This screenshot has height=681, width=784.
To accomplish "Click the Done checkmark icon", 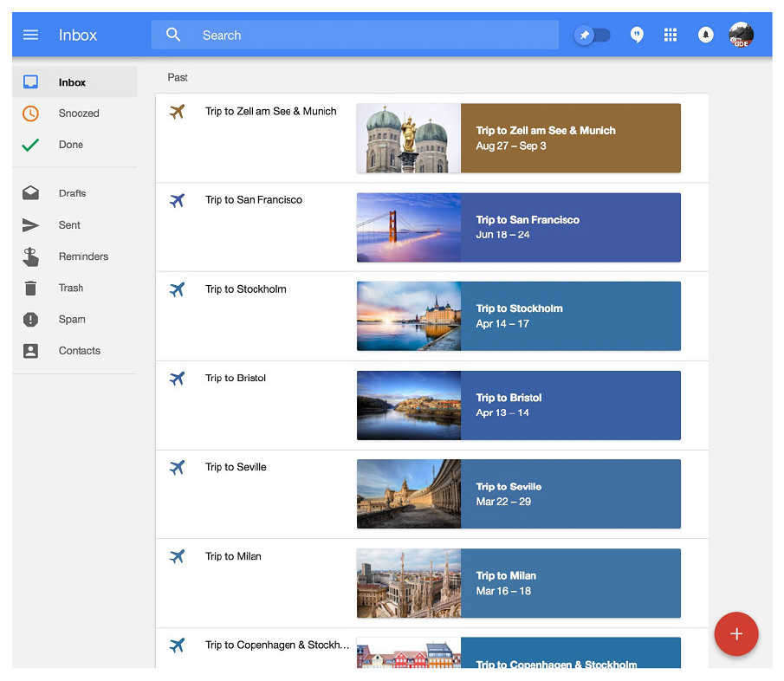I will 30,145.
